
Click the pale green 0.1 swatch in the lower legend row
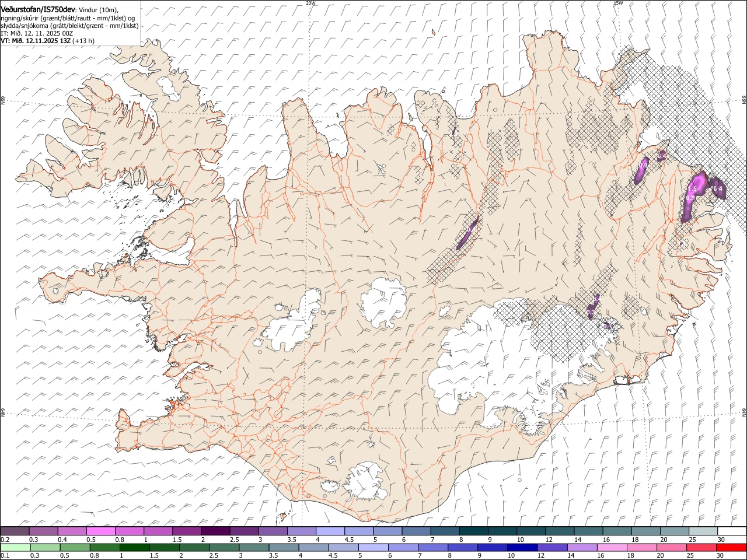tap(15, 547)
